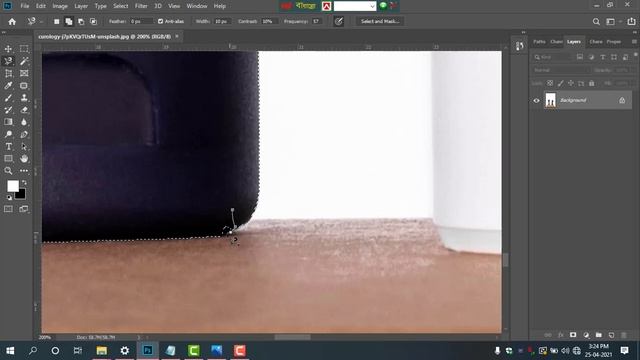Create new group folder button
This screenshot has width=640, height=360.
pos(598,335)
